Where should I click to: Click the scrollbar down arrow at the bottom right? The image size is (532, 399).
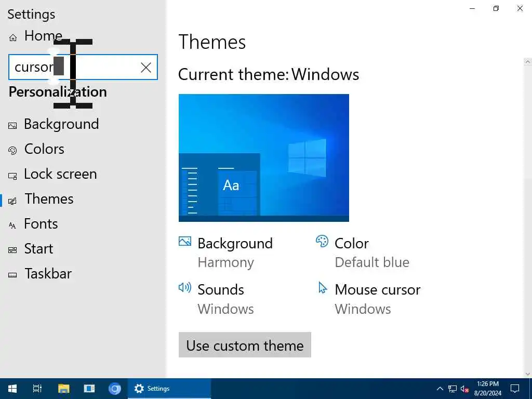pos(528,374)
